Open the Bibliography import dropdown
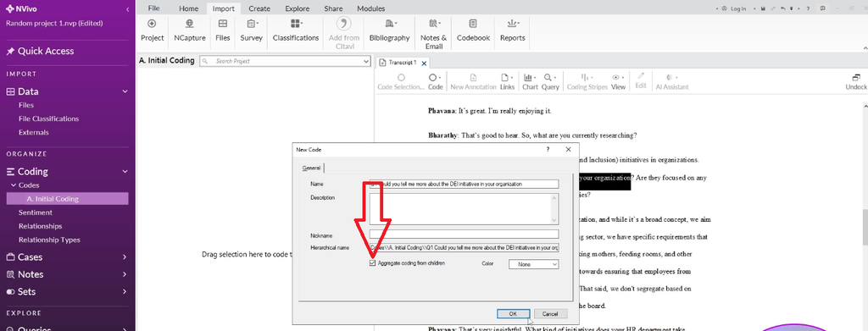The image size is (868, 331). point(389,30)
